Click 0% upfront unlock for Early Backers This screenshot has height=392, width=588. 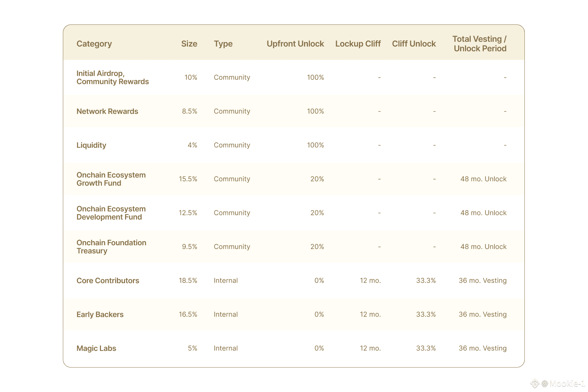[319, 315]
